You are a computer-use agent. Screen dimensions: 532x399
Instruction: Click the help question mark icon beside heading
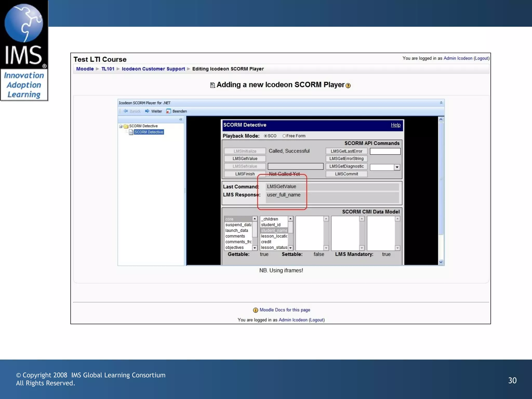(348, 86)
